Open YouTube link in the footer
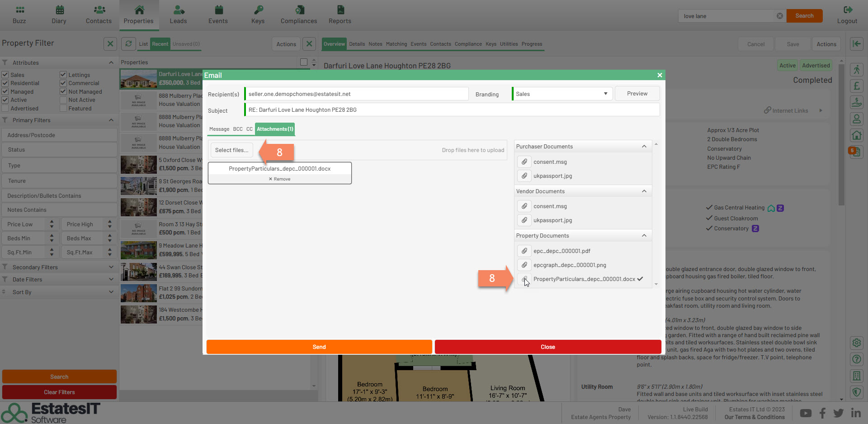The height and width of the screenshot is (424, 868). click(x=806, y=413)
